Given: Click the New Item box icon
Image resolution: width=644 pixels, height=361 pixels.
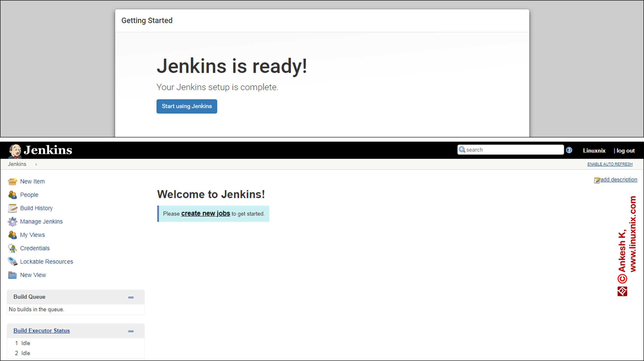Looking at the screenshot, I should coord(12,181).
